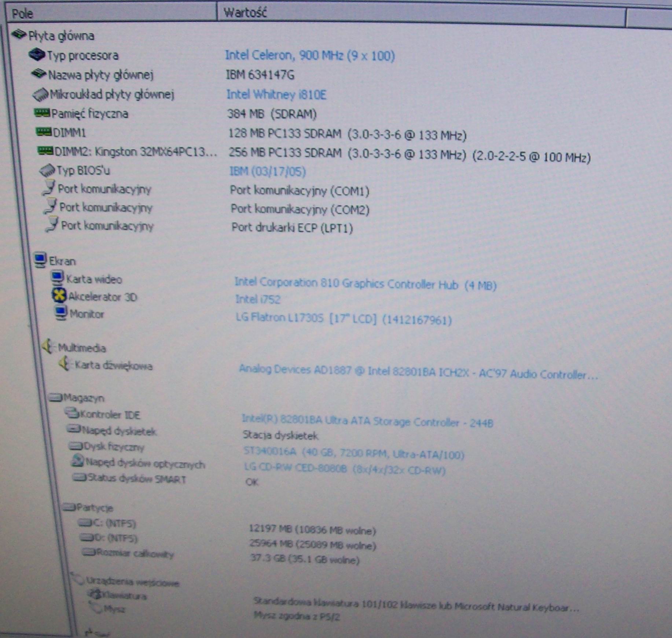Open Intel Corporation 810 Graphics Controller link

coord(366,284)
